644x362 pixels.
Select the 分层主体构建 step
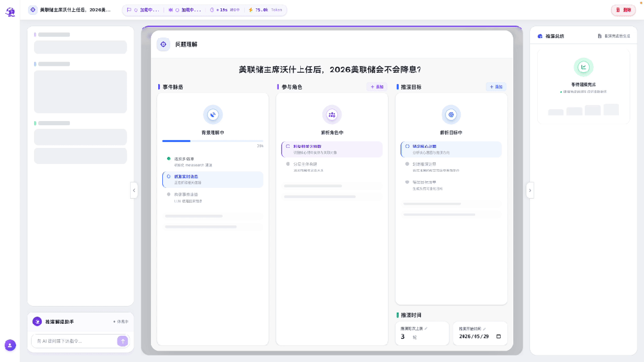click(x=332, y=167)
